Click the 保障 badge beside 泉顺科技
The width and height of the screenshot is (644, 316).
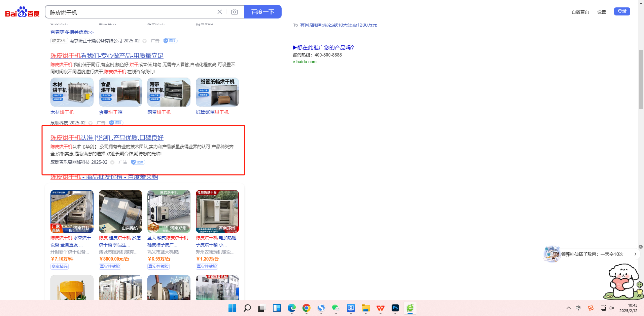[116, 123]
